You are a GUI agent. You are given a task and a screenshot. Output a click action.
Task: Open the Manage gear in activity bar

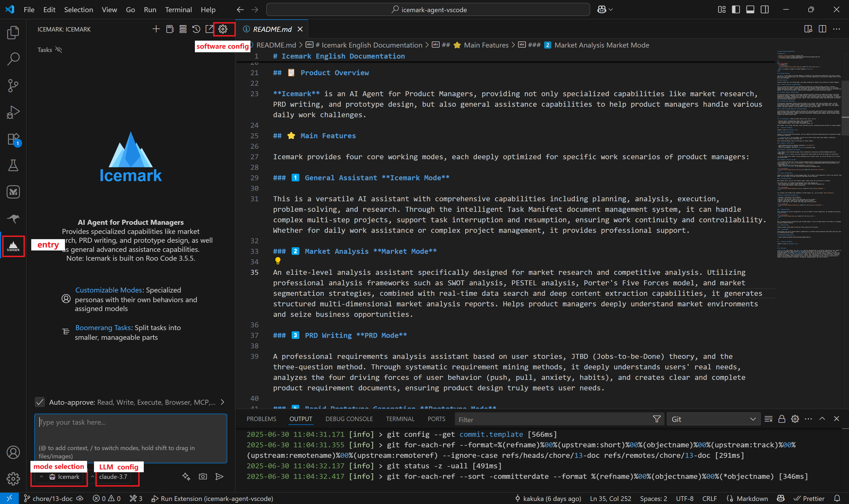point(13,479)
